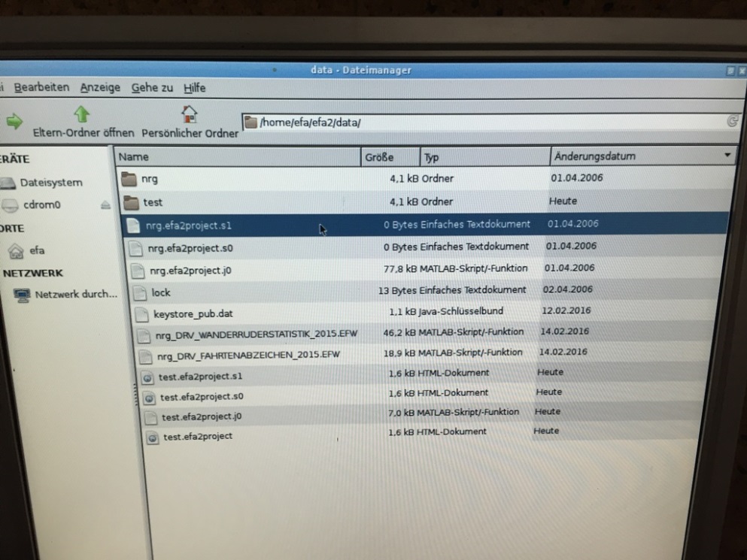Click the keystore_pub.dat file icon
Image resolution: width=747 pixels, height=560 pixels.
click(141, 313)
